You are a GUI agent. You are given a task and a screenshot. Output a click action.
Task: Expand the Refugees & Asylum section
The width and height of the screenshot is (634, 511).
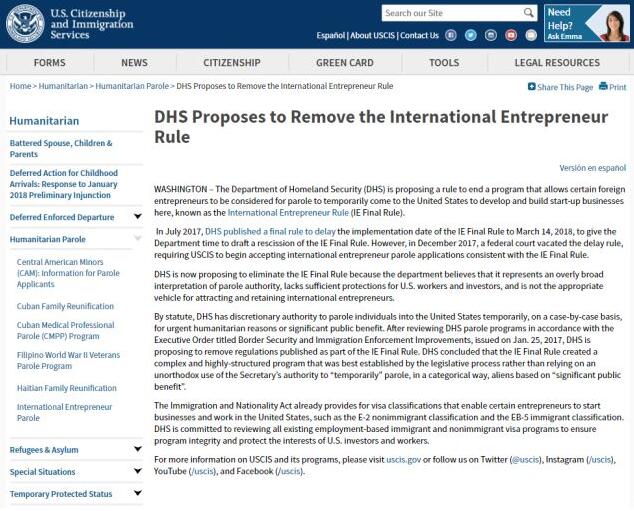pyautogui.click(x=137, y=449)
